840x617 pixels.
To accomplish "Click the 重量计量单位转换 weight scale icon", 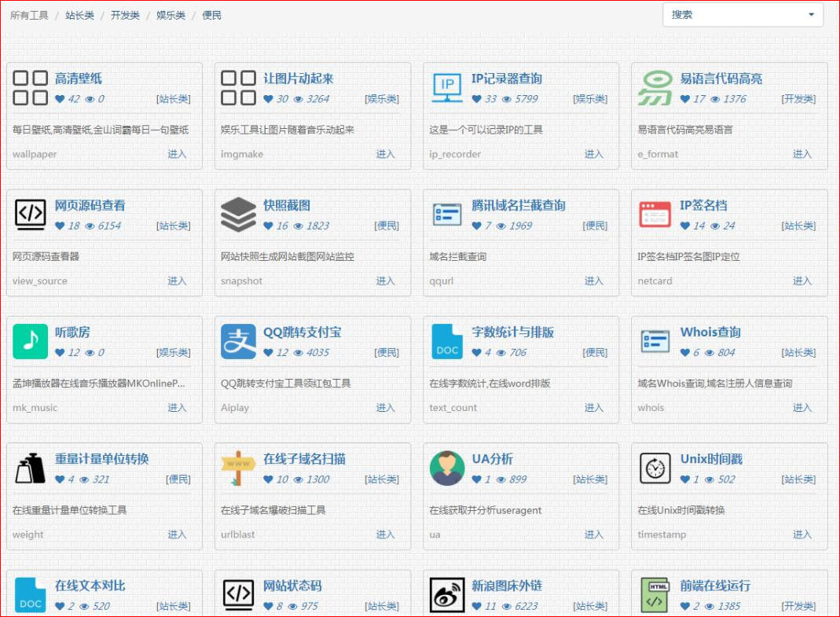I will click(31, 468).
